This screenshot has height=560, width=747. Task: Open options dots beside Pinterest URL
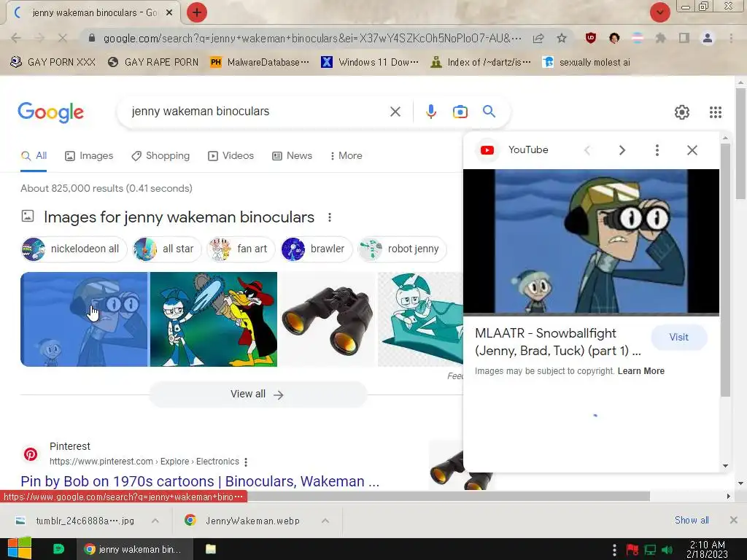[246, 462]
